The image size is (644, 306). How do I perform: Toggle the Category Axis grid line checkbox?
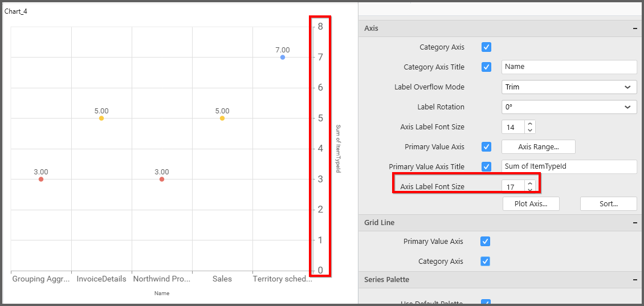(485, 262)
